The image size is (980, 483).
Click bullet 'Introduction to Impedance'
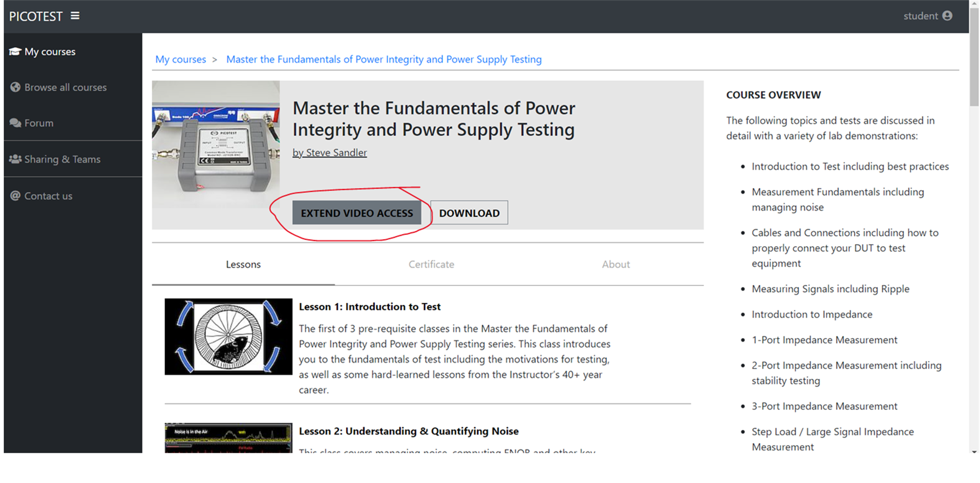point(812,315)
